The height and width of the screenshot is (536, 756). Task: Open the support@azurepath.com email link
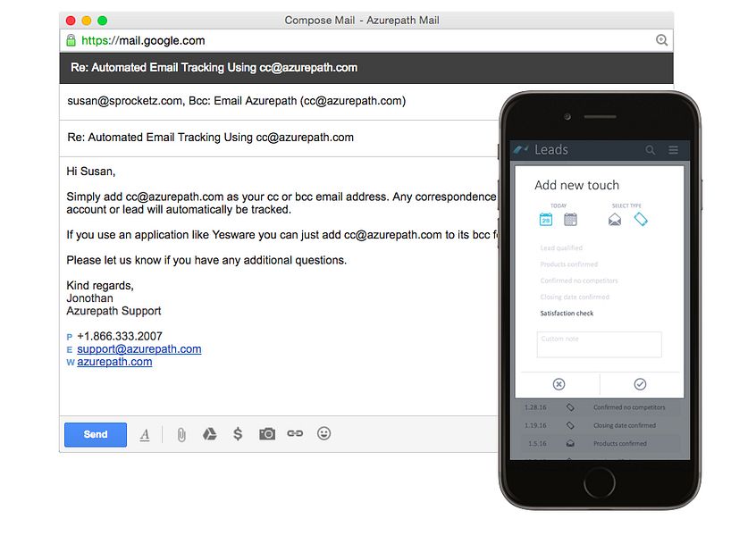[x=139, y=349]
